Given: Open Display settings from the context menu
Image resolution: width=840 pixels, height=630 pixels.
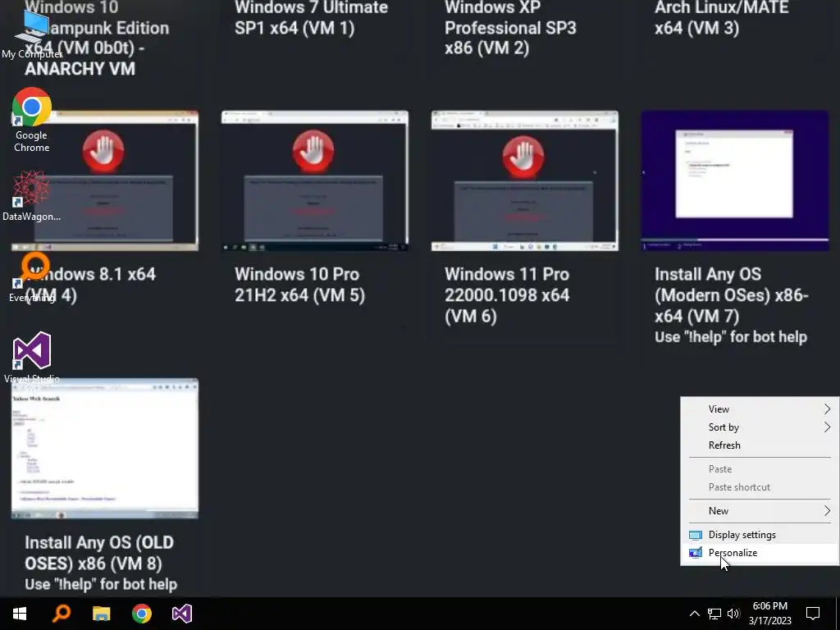Looking at the screenshot, I should tap(760, 535).
